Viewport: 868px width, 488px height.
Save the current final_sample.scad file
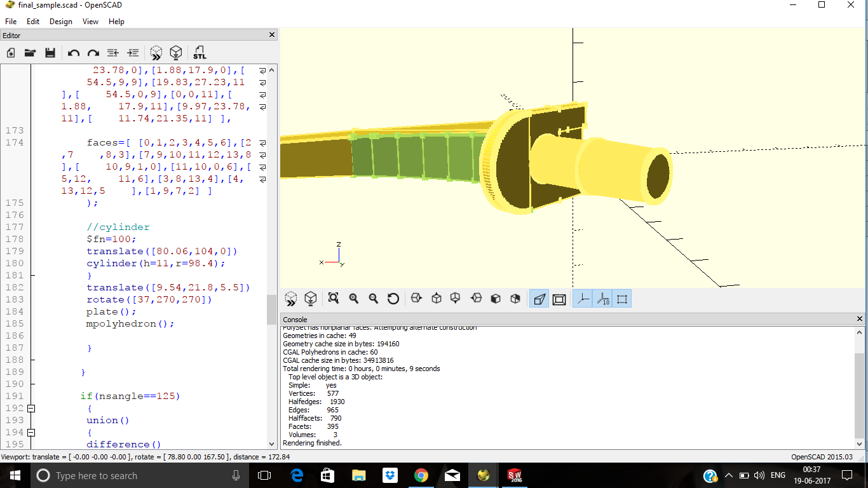(x=50, y=53)
